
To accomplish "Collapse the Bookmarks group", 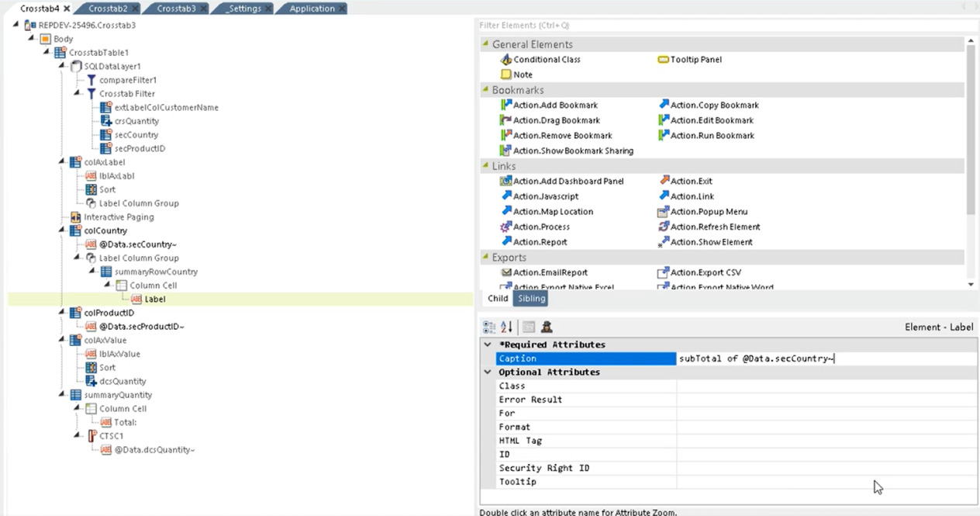I will [x=485, y=90].
